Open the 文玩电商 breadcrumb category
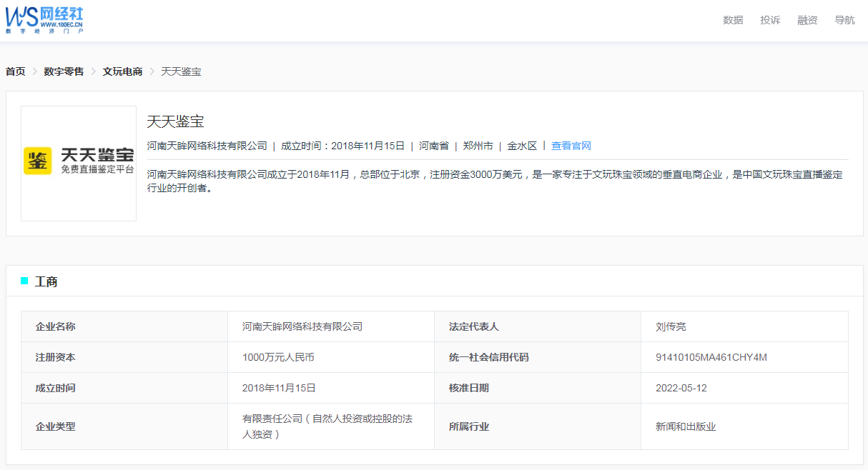 tap(122, 71)
